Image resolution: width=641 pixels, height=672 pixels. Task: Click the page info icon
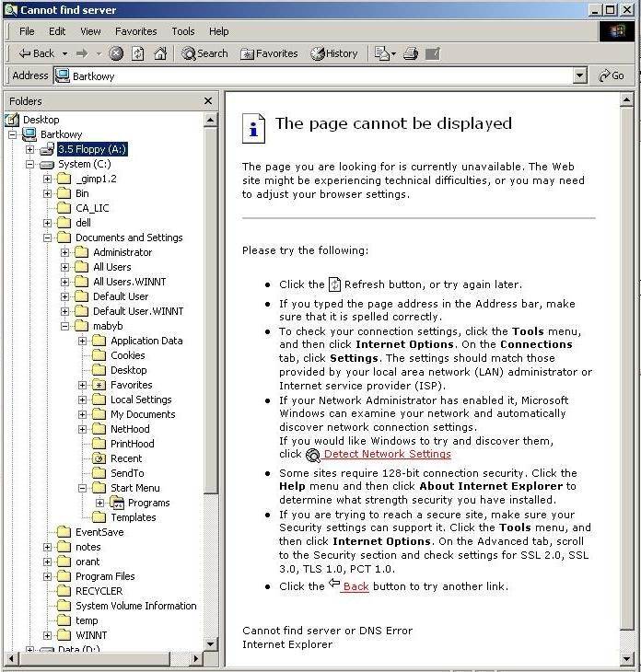tap(253, 128)
